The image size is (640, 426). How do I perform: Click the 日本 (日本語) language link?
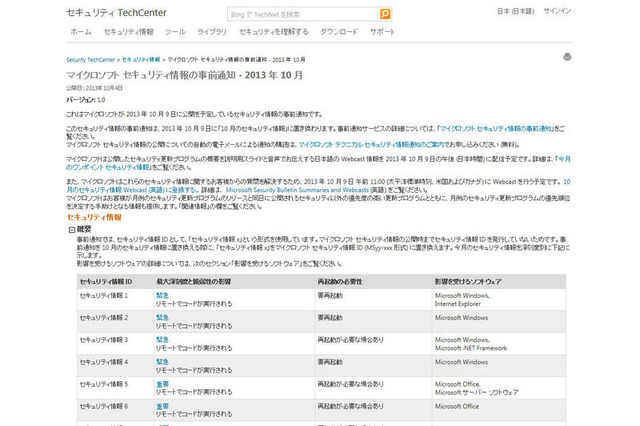coord(516,11)
